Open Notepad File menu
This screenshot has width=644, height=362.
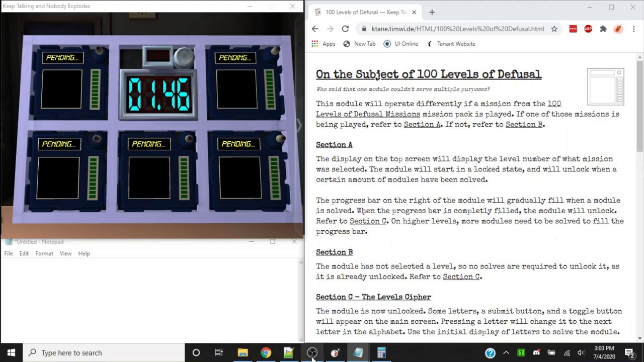coord(9,253)
